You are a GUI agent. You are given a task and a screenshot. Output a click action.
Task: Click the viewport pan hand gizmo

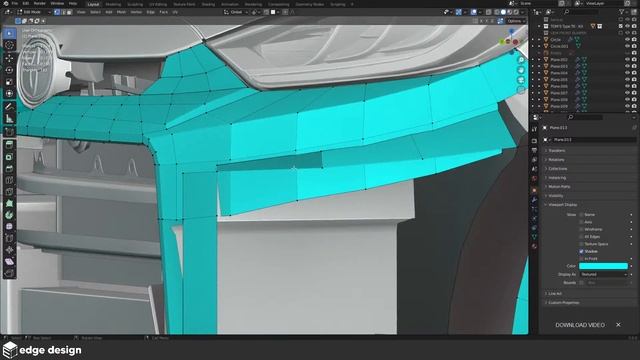tap(521, 70)
